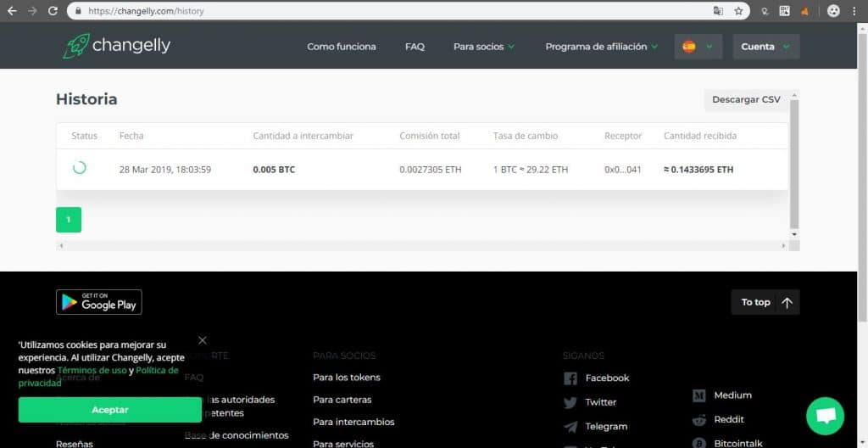Click the Receptor column header

point(623,136)
